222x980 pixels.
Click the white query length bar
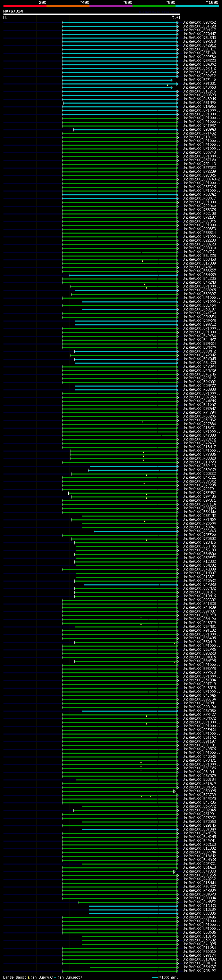91,15
